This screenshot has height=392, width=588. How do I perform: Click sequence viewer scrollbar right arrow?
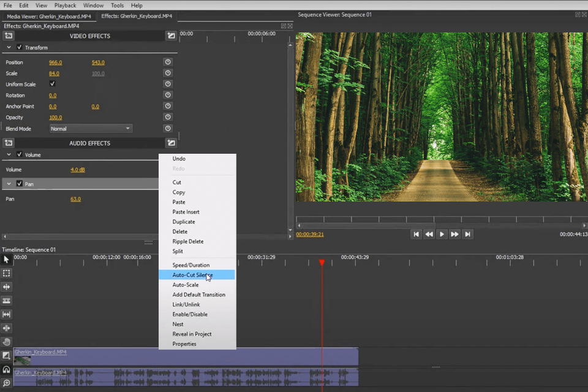[584, 225]
